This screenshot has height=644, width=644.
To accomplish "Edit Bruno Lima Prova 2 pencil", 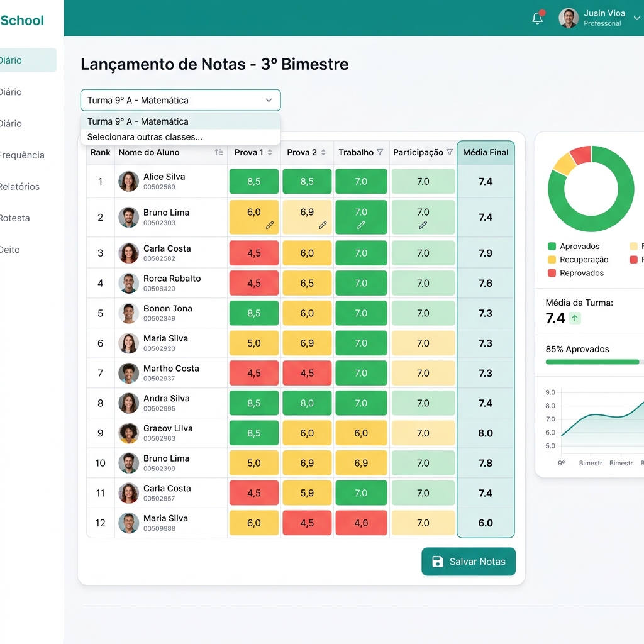I will coord(323,225).
